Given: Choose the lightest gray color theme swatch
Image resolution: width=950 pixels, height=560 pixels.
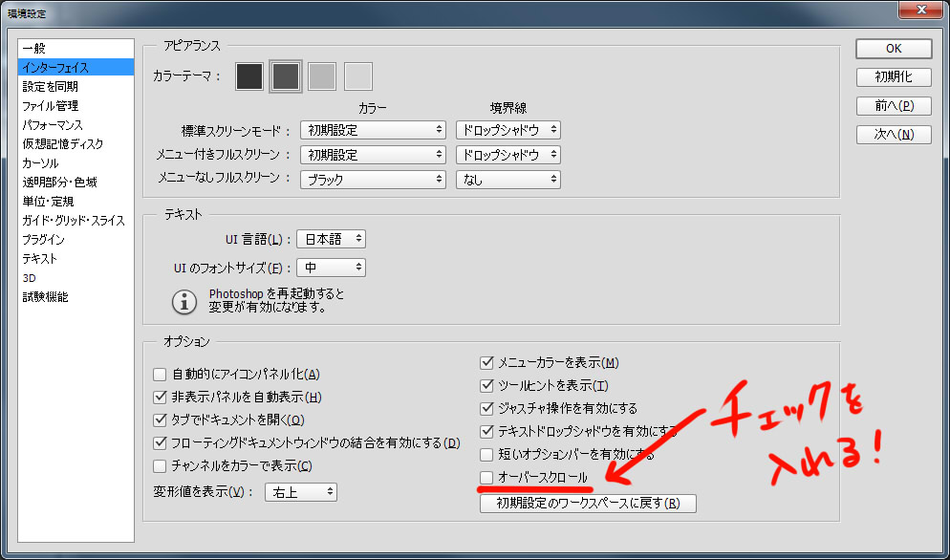Looking at the screenshot, I should coord(358,76).
